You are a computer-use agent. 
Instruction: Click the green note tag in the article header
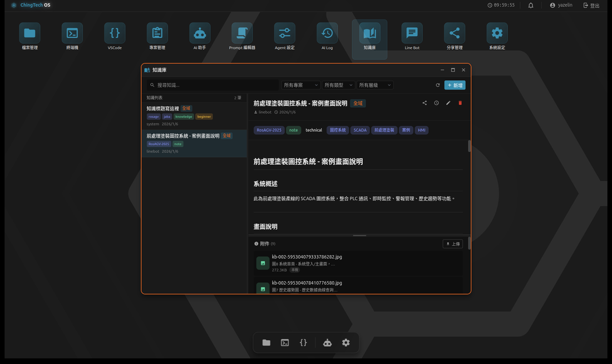(294, 130)
